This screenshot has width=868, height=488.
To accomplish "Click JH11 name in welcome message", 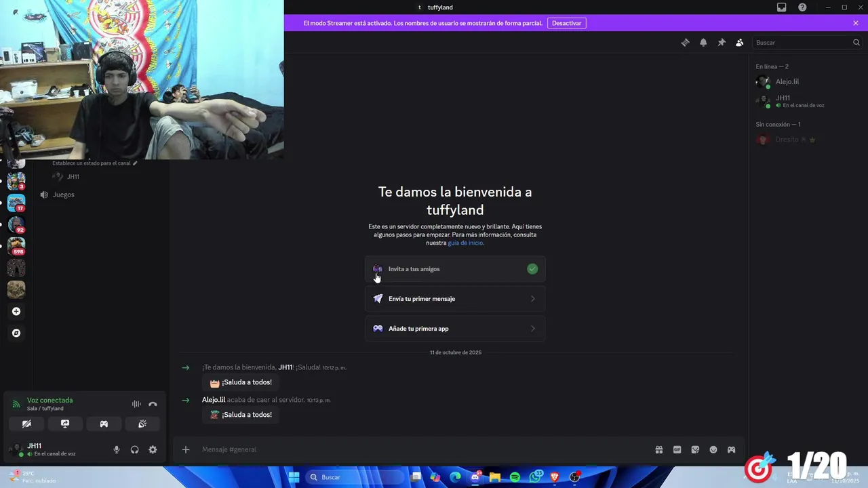I will point(285,367).
